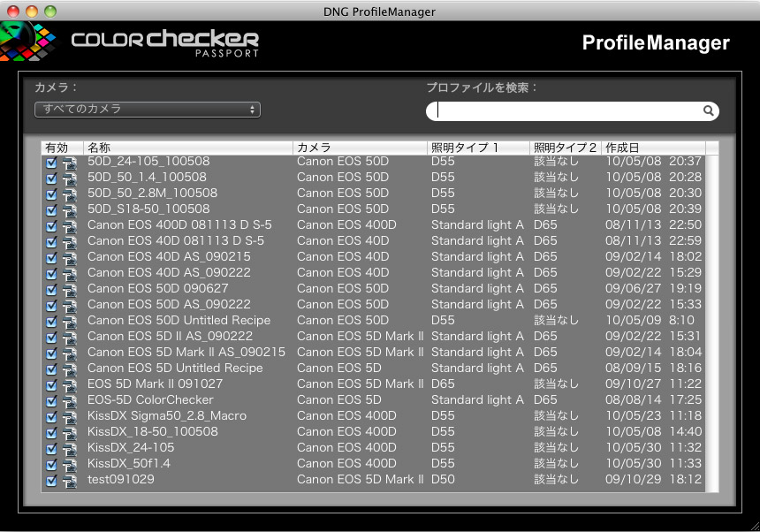
Task: Click date 10/05/09 8:10 cell
Action: [x=650, y=320]
